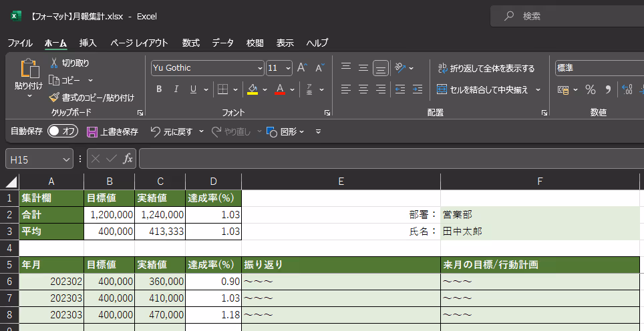Increase indent

[418, 89]
